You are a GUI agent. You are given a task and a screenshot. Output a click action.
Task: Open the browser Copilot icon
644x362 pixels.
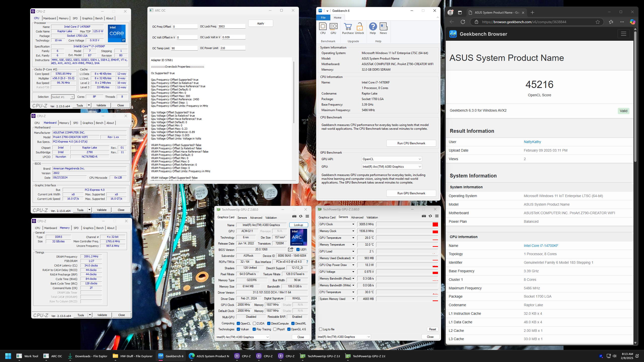coord(632,22)
